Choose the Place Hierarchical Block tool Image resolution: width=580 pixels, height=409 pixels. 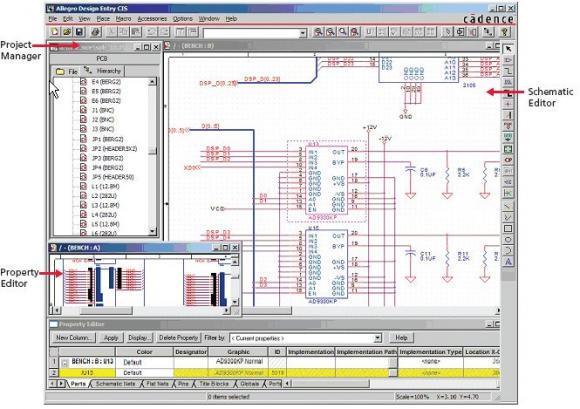pos(508,149)
